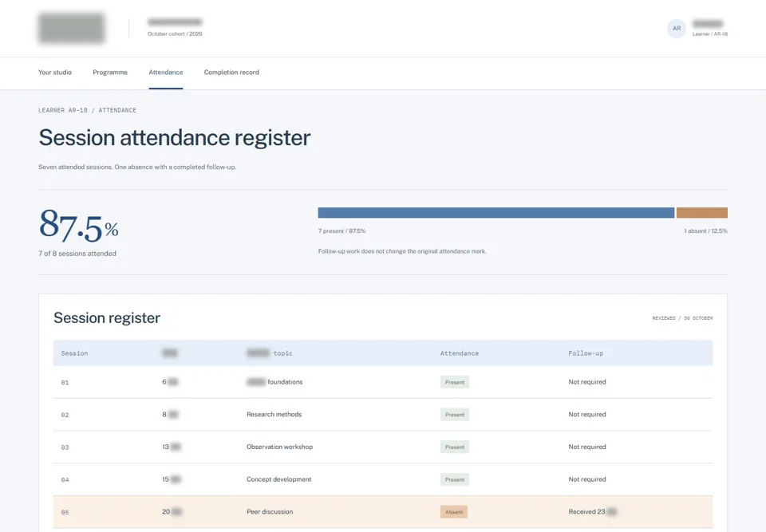Click the AR user avatar
The width and height of the screenshot is (766, 532).
[676, 29]
